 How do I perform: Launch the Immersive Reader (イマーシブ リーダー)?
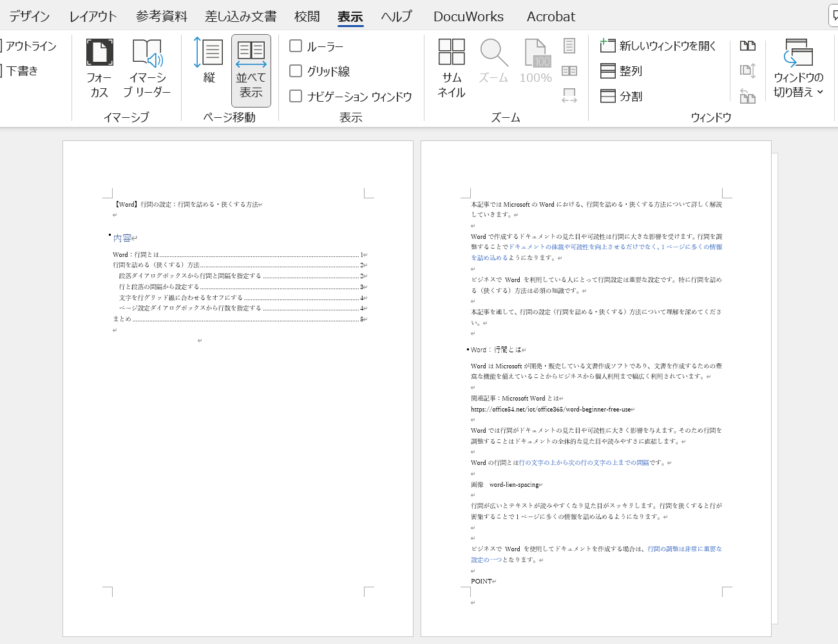pyautogui.click(x=147, y=68)
